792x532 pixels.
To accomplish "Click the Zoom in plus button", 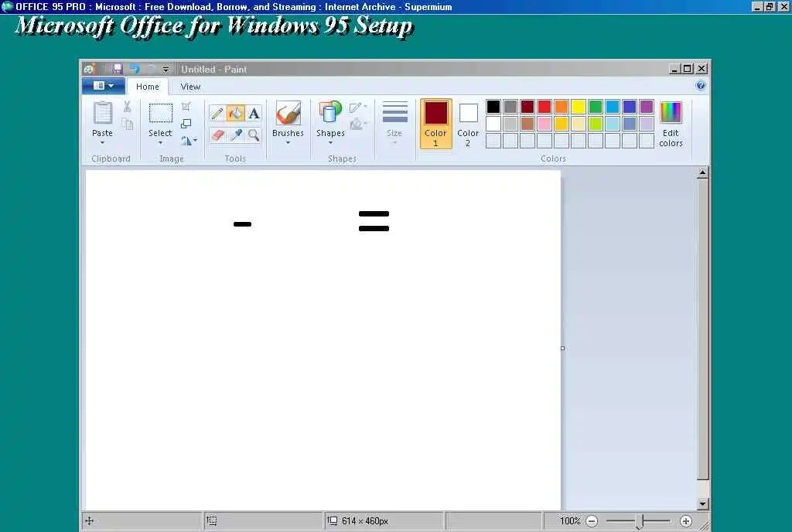I will click(x=685, y=521).
